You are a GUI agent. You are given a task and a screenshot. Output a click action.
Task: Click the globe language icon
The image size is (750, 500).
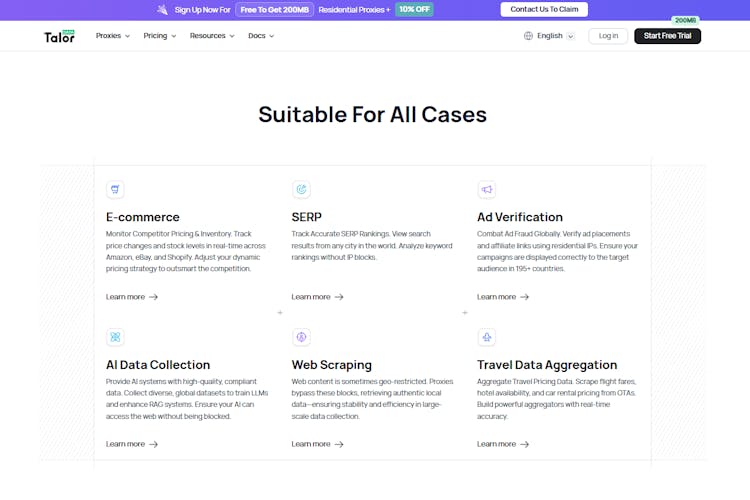[528, 36]
